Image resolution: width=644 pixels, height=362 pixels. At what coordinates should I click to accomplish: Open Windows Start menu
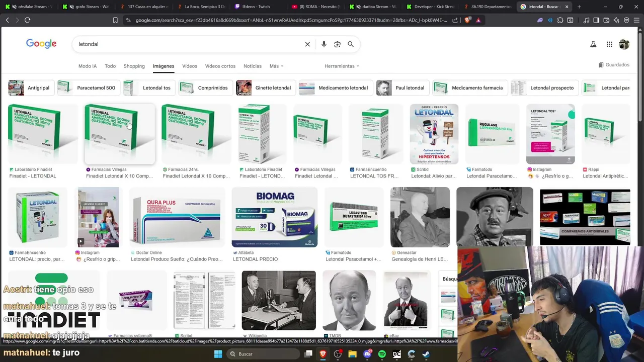pyautogui.click(x=218, y=354)
